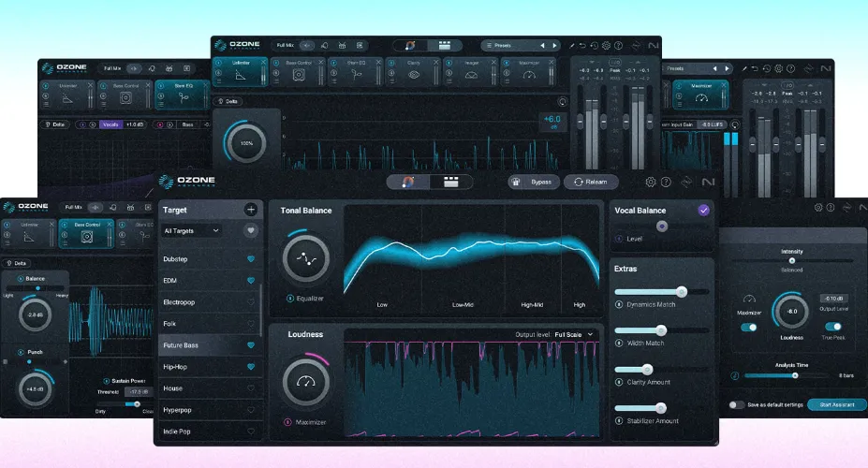Screen dimensions: 868x468
Task: Toggle Width Match power button
Action: click(619, 343)
